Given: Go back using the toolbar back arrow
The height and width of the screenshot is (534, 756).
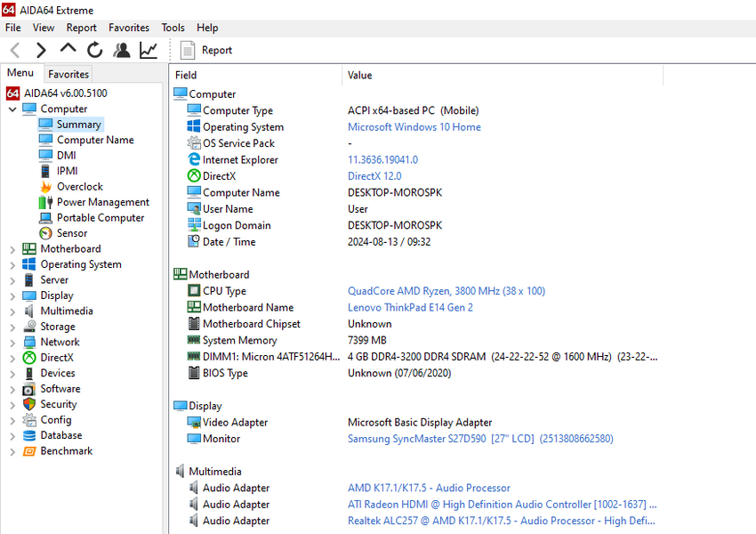Looking at the screenshot, I should tap(15, 50).
